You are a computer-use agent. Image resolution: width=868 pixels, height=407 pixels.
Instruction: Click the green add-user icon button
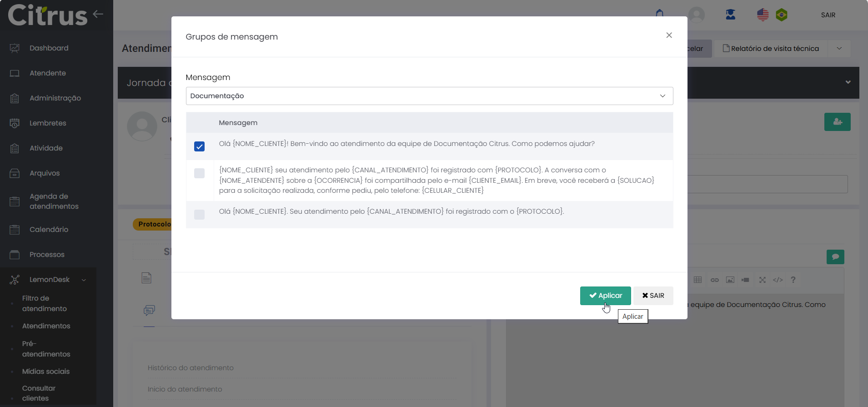click(837, 122)
